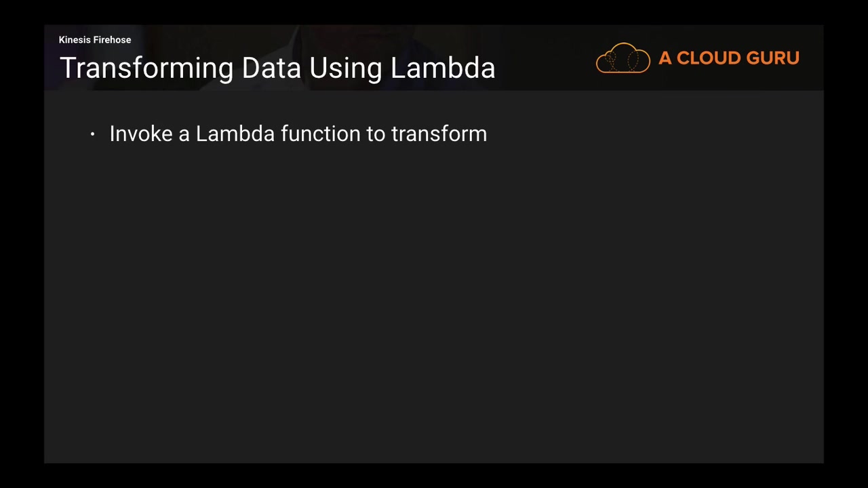Click "Lambda" in the slide title
This screenshot has width=868, height=488.
(x=443, y=68)
